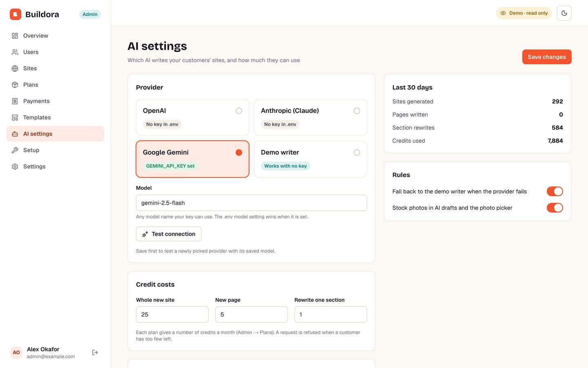The height and width of the screenshot is (368, 588).
Task: Select the Anthropic (Claude) radio button
Action: point(357,111)
